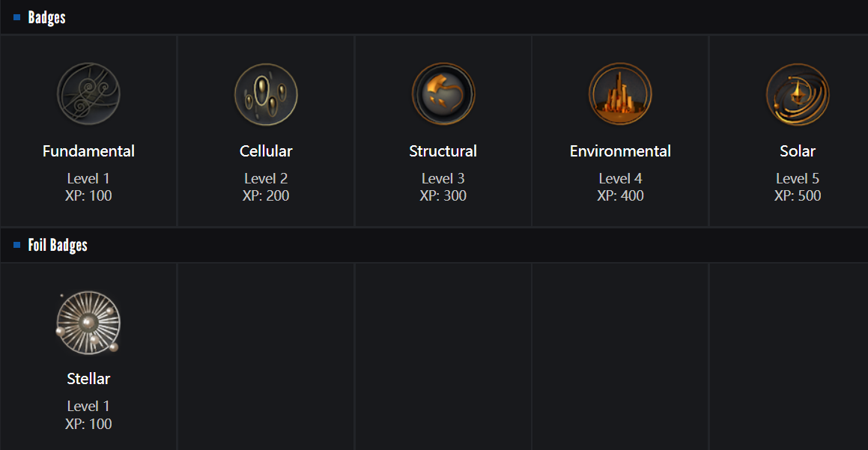Open the Solar badge title
Viewport: 868px width, 450px height.
tap(798, 151)
